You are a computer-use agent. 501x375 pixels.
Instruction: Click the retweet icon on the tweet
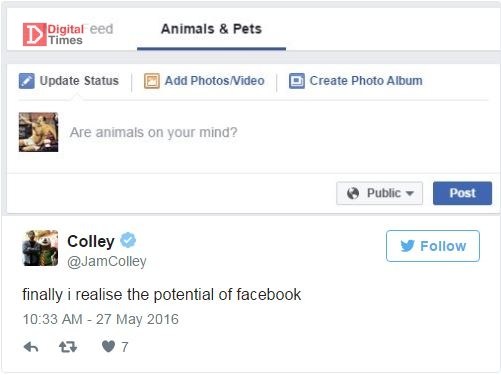[68, 347]
